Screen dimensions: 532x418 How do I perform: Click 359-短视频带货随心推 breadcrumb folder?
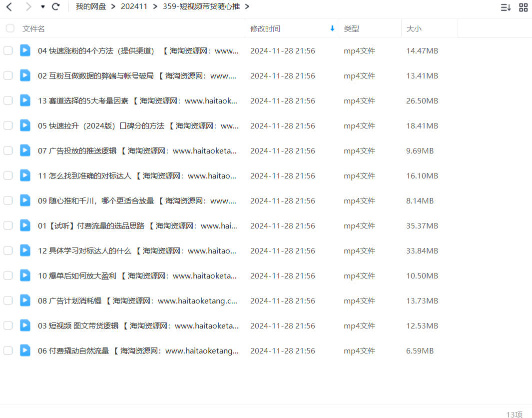201,6
